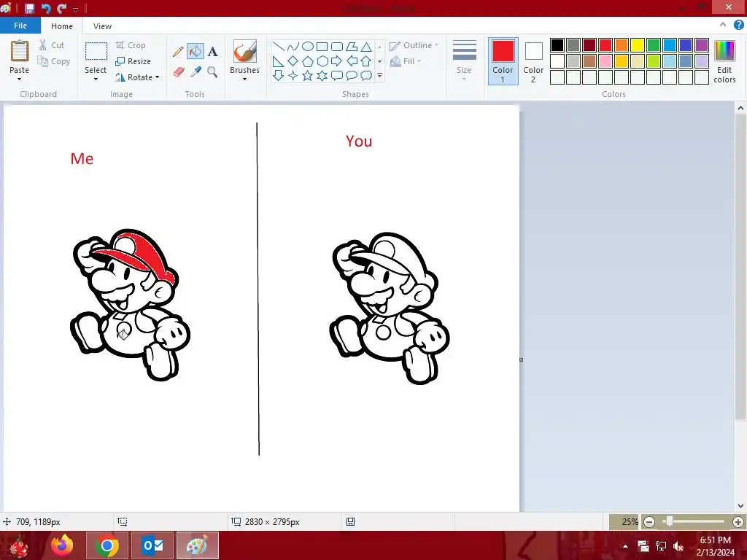The height and width of the screenshot is (560, 747).
Task: Open Customize Quick Access Toolbar arrow
Action: pos(75,9)
